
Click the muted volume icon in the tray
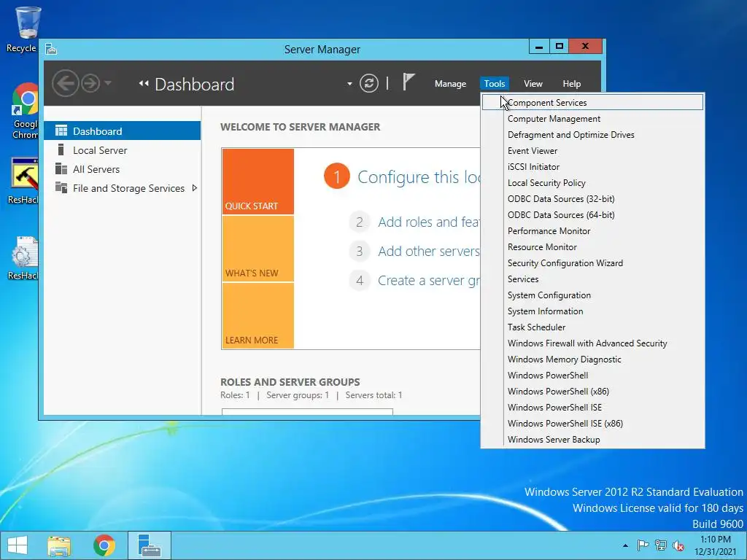point(678,545)
